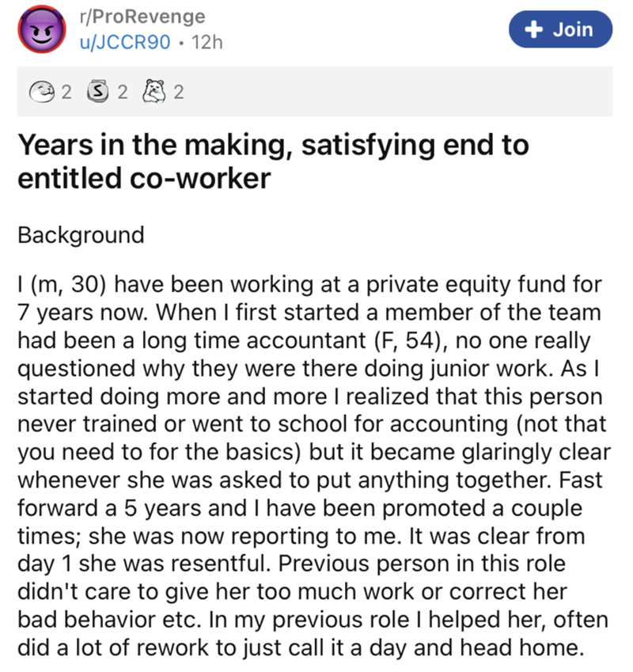View count beside silver S award
Screen dimensions: 633x672
point(123,92)
